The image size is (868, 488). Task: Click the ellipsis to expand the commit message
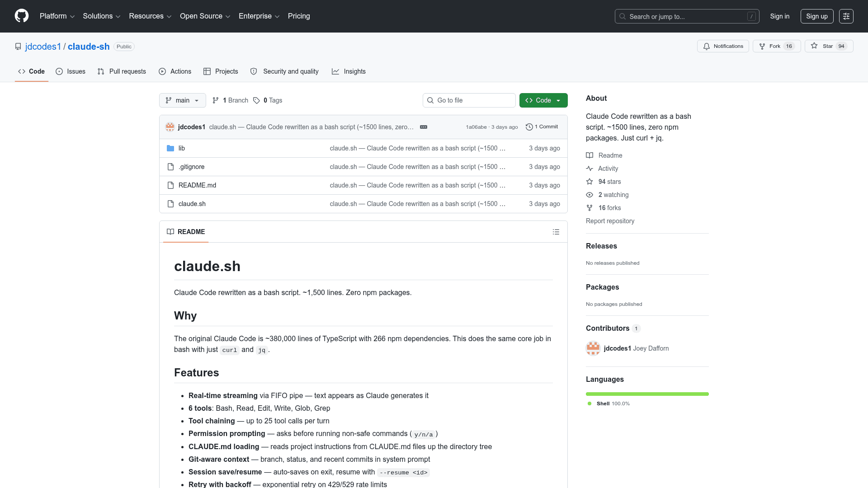click(x=424, y=127)
